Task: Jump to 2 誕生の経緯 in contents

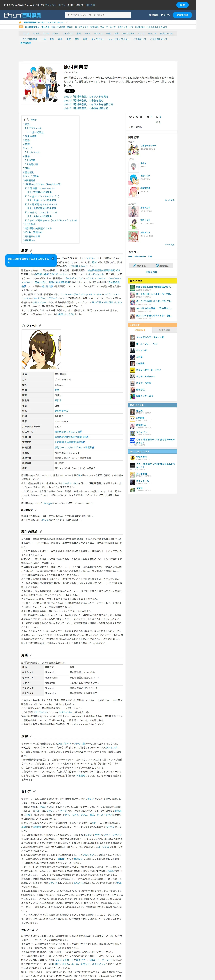Action: click(x=30, y=136)
